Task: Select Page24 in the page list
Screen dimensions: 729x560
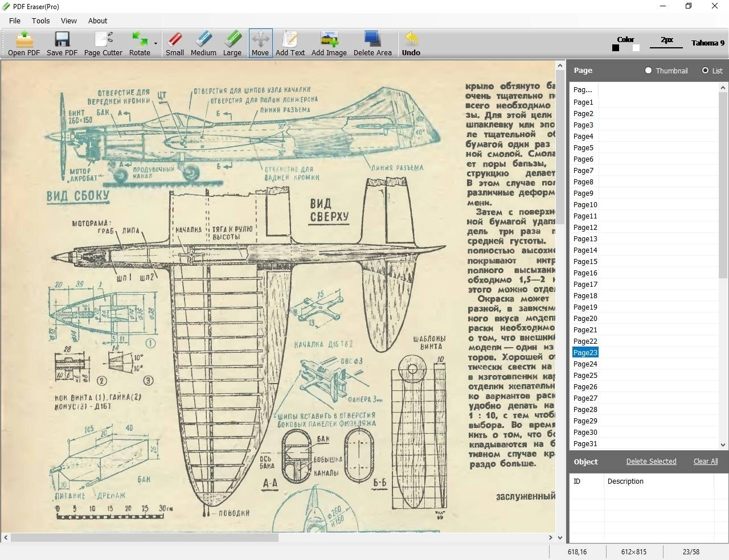Action: click(585, 364)
